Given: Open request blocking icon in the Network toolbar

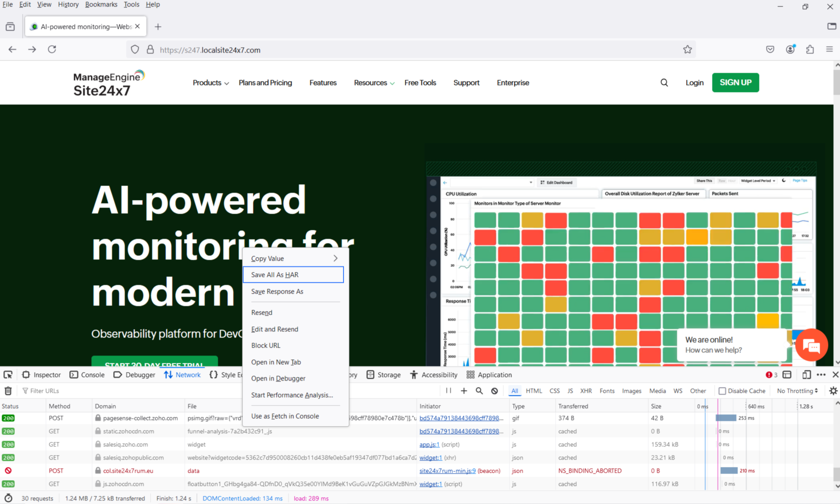Looking at the screenshot, I should coord(495,391).
